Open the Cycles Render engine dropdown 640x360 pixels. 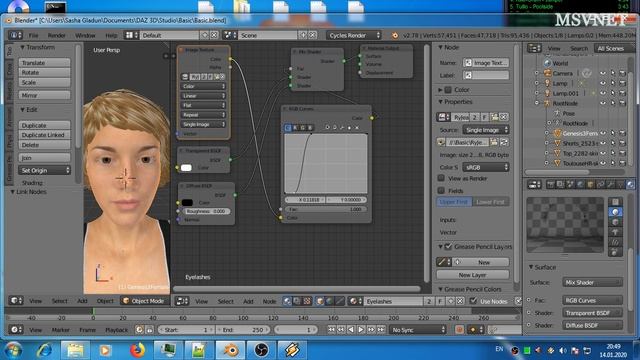coord(353,35)
